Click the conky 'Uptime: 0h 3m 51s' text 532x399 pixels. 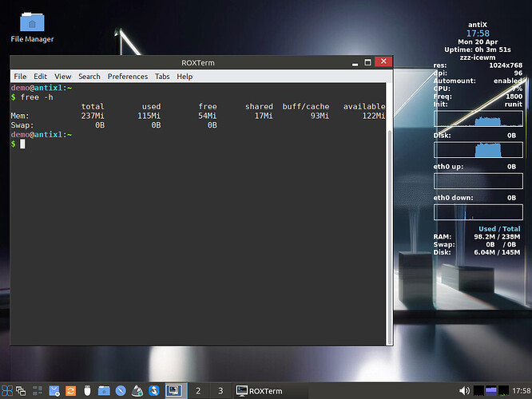478,49
